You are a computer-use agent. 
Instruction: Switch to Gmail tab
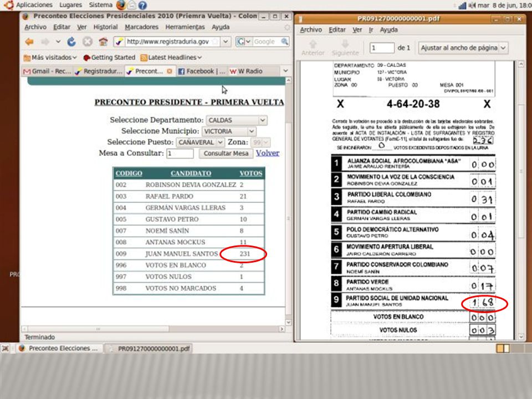pyautogui.click(x=47, y=71)
